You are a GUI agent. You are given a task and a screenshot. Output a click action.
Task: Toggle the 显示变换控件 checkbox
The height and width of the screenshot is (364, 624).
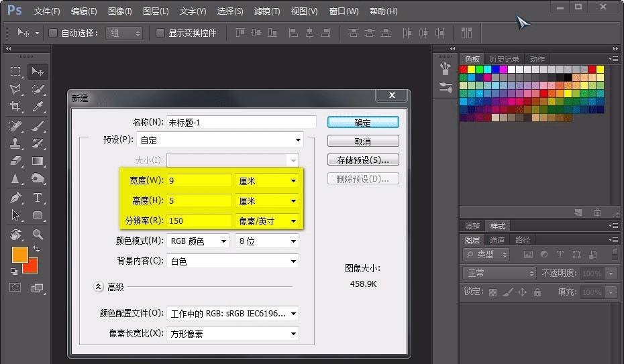pos(160,33)
